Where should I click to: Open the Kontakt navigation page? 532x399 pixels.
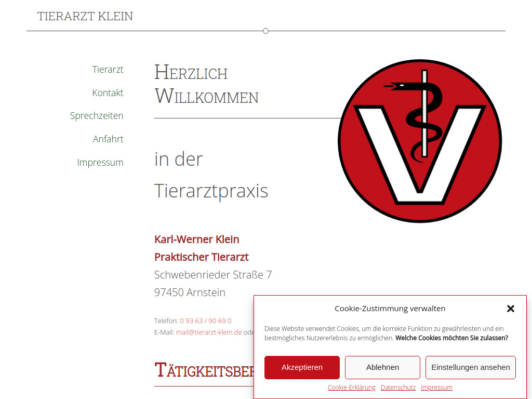tap(108, 92)
